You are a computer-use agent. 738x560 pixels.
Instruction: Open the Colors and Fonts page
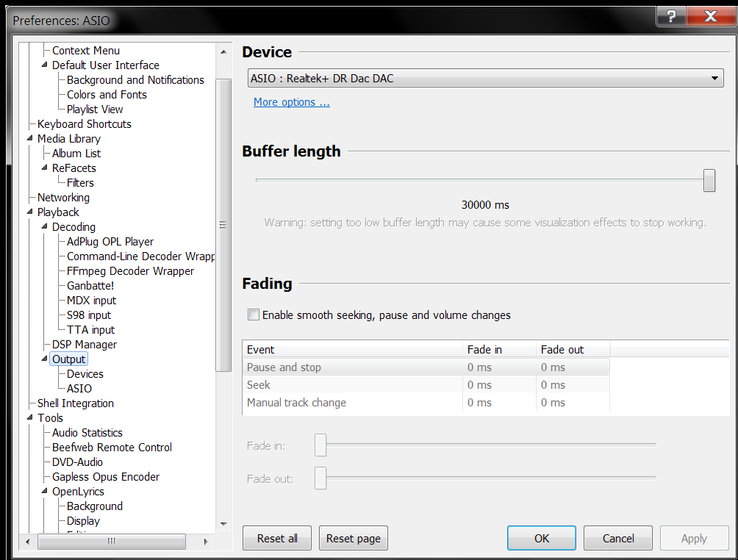pos(107,95)
